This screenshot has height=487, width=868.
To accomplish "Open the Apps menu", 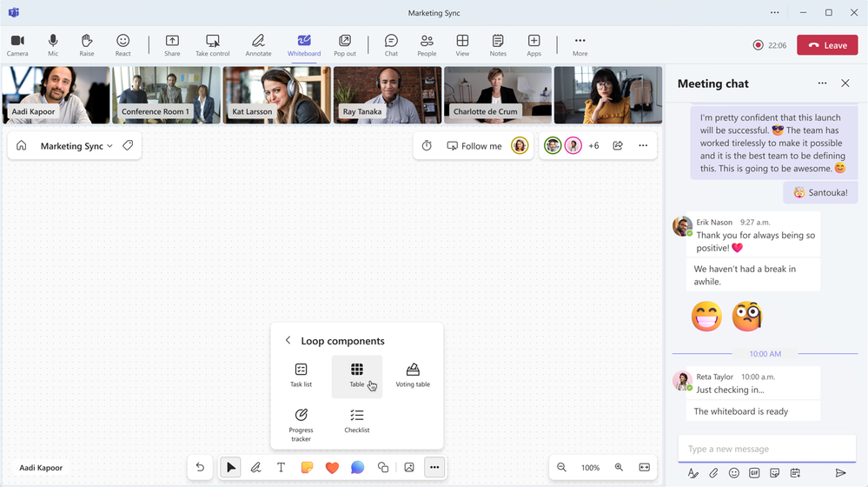I will click(x=533, y=45).
